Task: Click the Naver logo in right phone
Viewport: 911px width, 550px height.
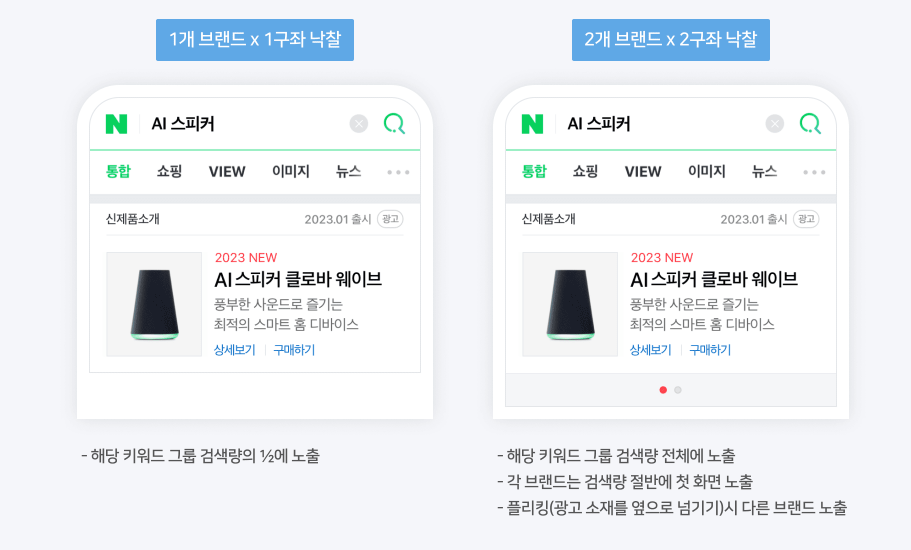Action: pos(533,124)
